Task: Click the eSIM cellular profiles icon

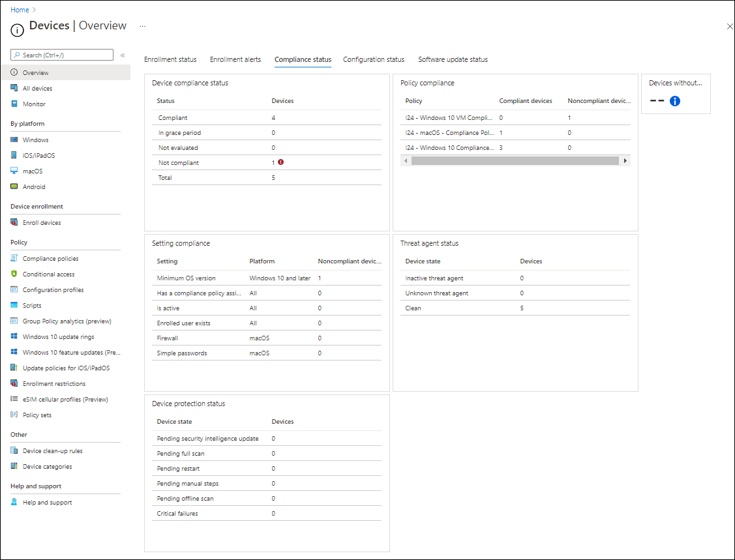Action: 14,399
